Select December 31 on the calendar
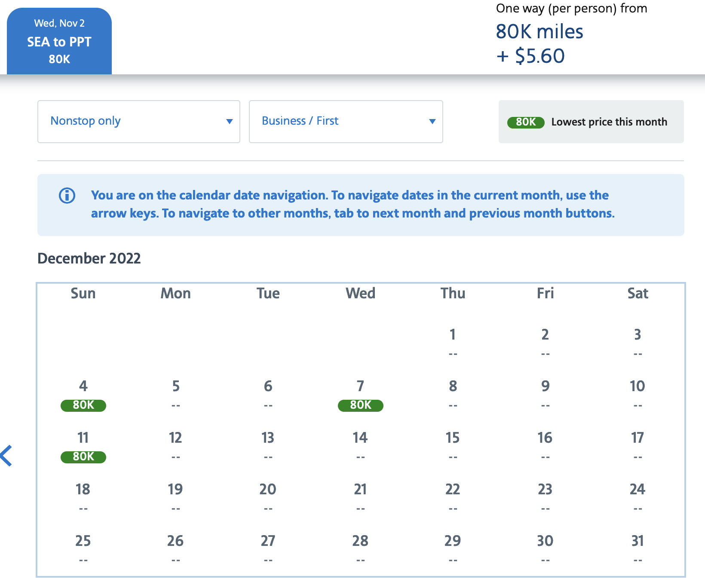This screenshot has width=705, height=588. pyautogui.click(x=638, y=548)
